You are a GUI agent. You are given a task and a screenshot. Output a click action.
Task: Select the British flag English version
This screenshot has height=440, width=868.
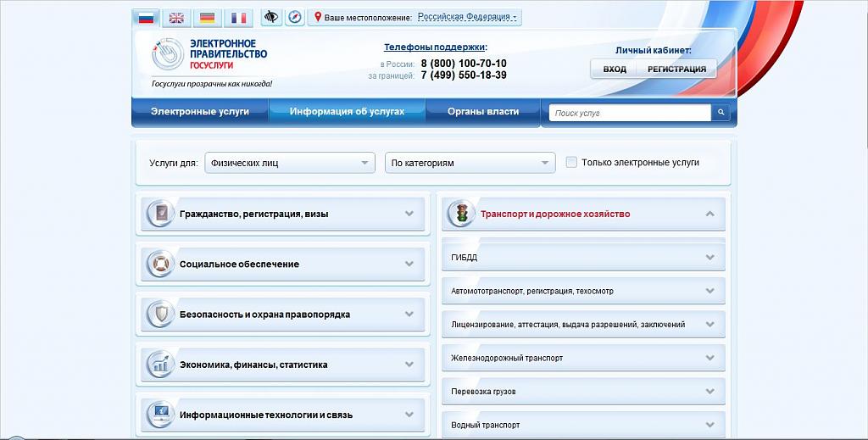176,18
